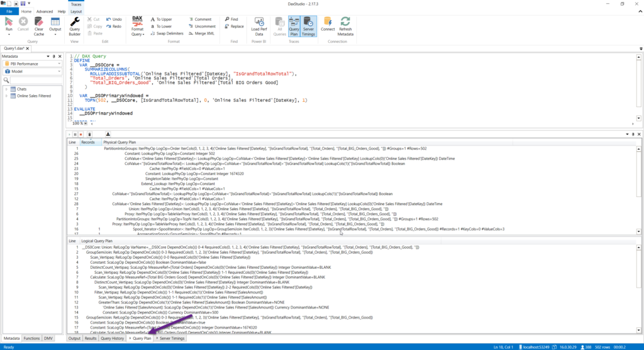Click Load Perf Data
This screenshot has height=350, width=644.
pos(258,26)
